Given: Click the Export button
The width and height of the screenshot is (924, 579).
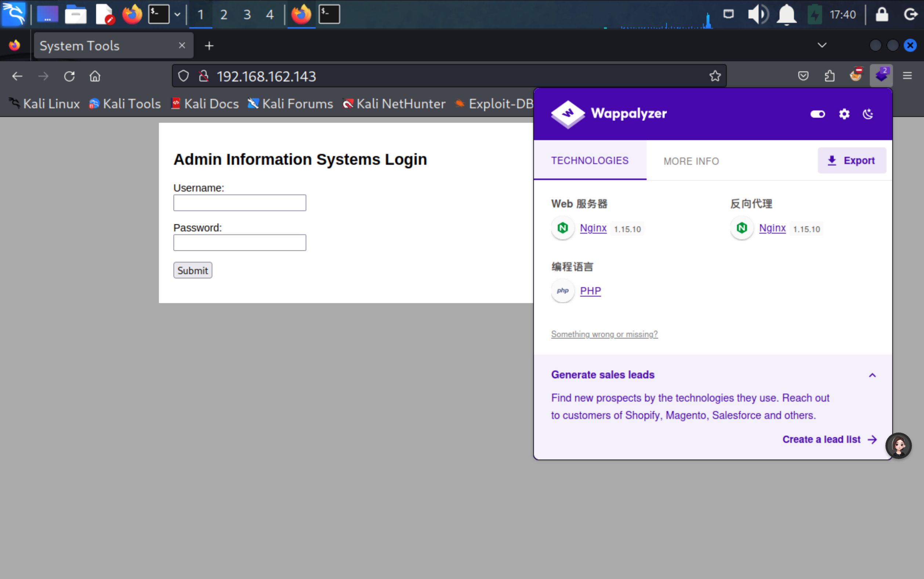Looking at the screenshot, I should click(852, 160).
